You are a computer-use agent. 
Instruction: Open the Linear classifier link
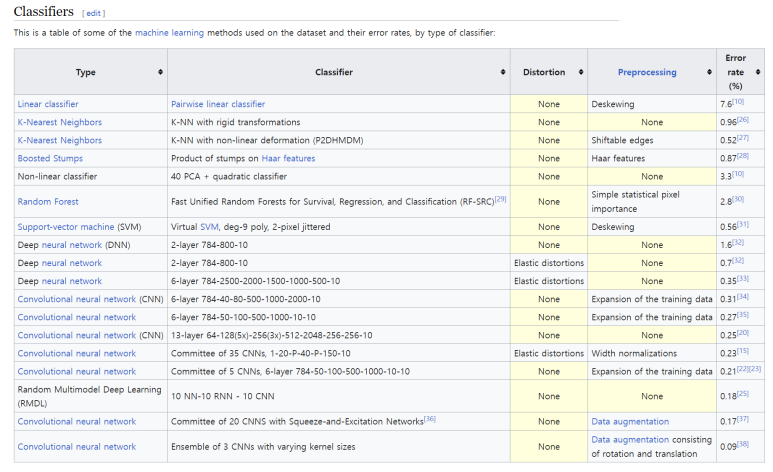(48, 104)
